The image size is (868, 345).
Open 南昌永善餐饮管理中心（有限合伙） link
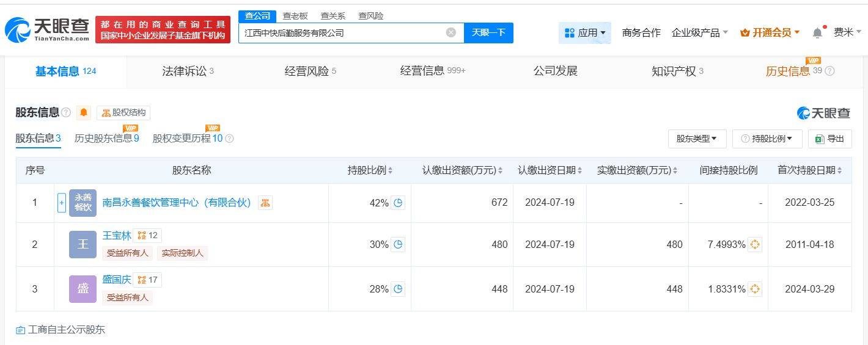point(177,203)
